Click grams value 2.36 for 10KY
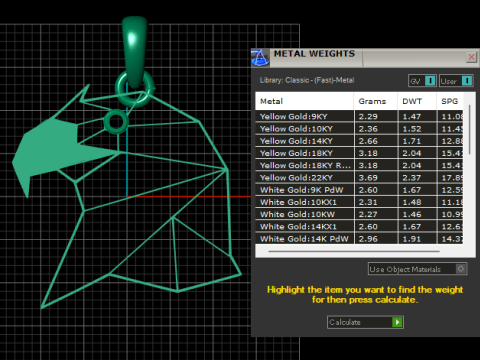 [368, 129]
